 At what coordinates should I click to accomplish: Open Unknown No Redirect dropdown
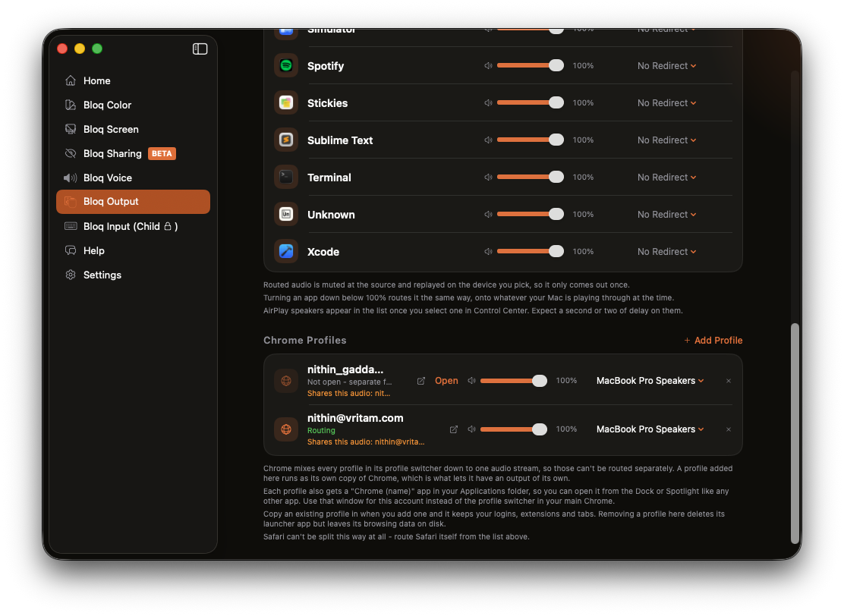[666, 214]
